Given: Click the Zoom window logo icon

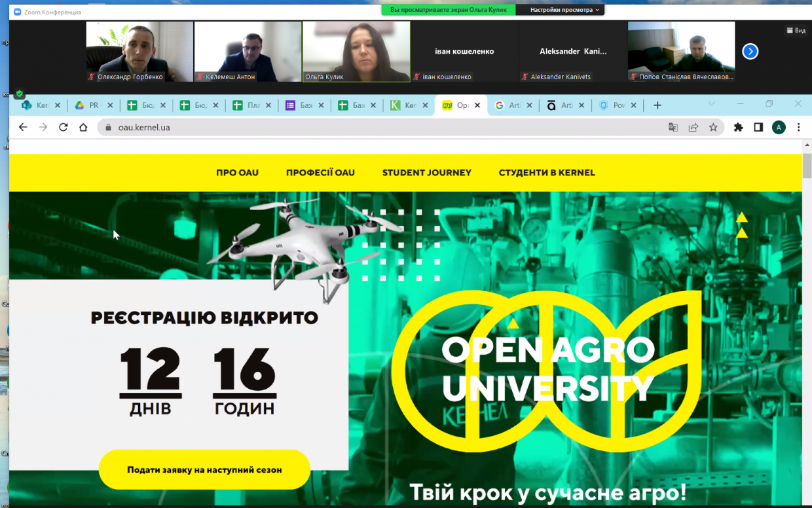Looking at the screenshot, I should click(x=17, y=12).
